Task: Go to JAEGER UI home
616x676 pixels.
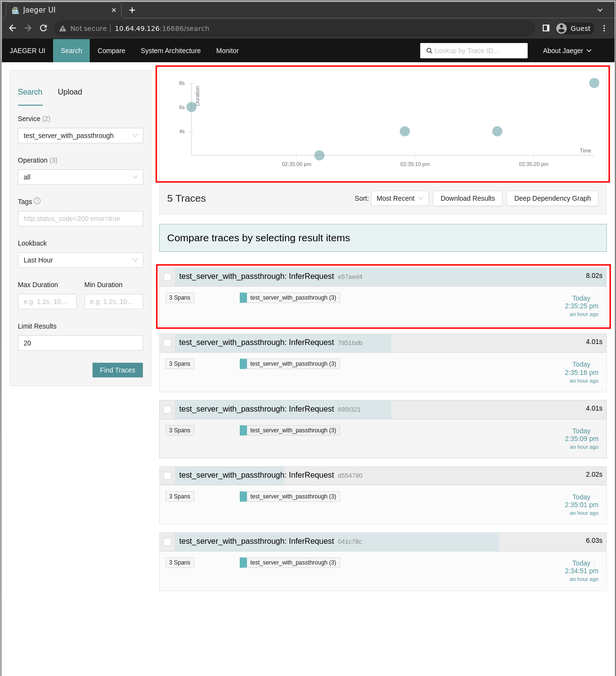Action: 27,51
